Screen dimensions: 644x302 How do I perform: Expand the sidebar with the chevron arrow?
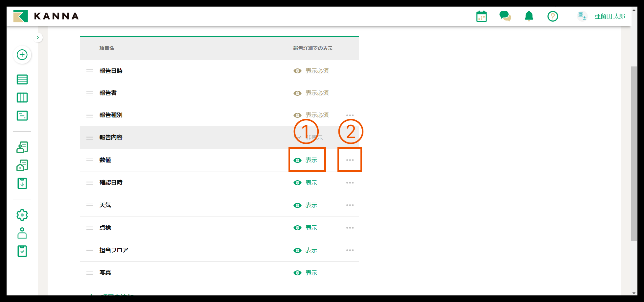pos(38,37)
